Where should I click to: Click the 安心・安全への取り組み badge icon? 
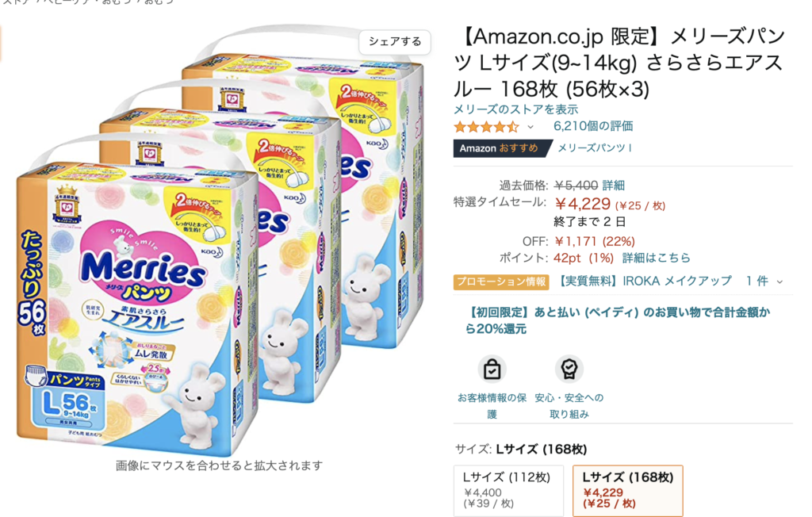pos(569,370)
